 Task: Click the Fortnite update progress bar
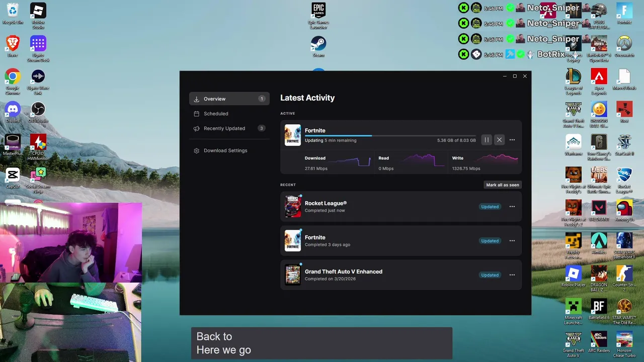click(390, 136)
